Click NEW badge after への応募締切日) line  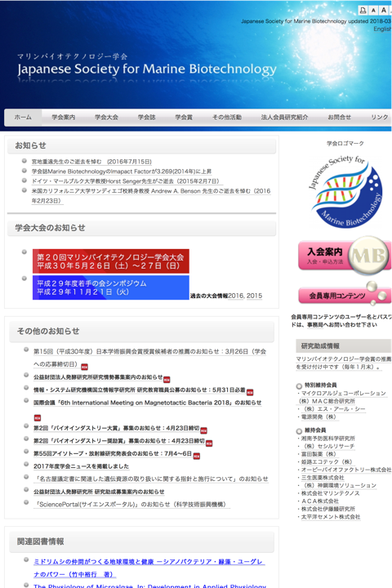85,367
